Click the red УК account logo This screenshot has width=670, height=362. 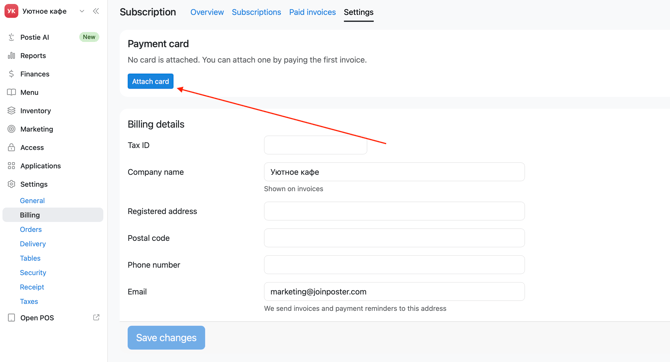11,11
